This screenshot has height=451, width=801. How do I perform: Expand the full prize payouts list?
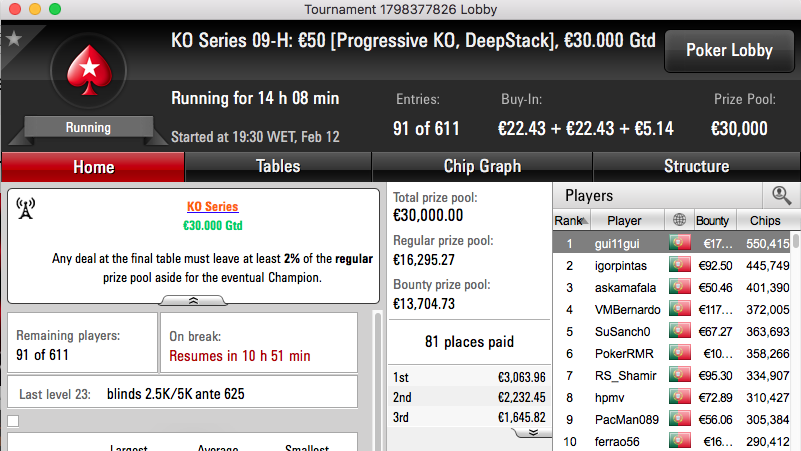(533, 433)
